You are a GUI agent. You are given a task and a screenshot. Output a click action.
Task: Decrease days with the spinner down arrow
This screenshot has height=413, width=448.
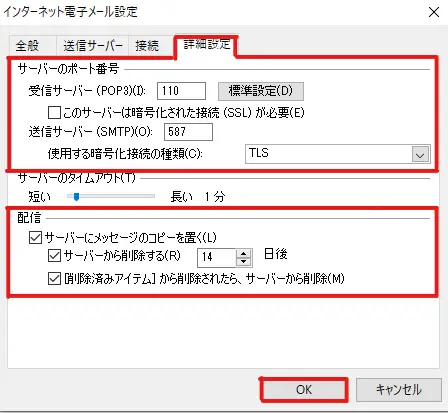tap(244, 262)
